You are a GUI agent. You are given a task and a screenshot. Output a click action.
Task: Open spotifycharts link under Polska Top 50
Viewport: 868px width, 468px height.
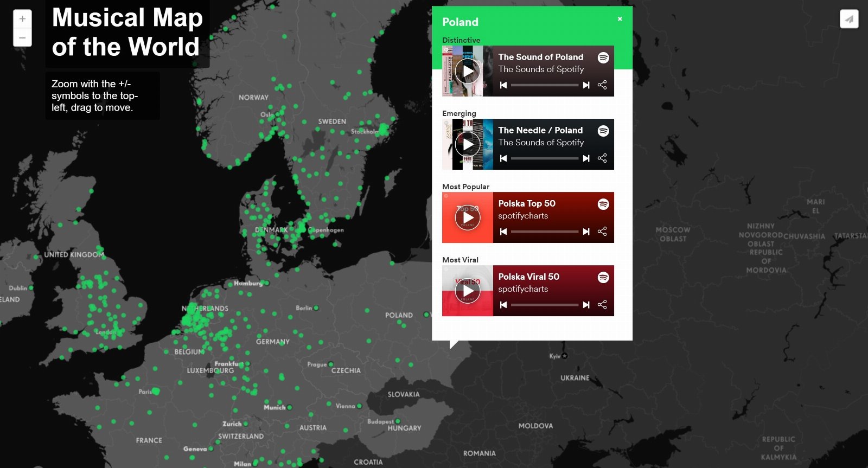(x=523, y=216)
